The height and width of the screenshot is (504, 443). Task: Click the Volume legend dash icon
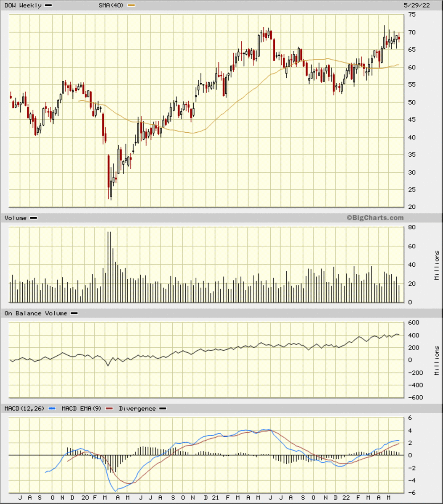coord(34,218)
